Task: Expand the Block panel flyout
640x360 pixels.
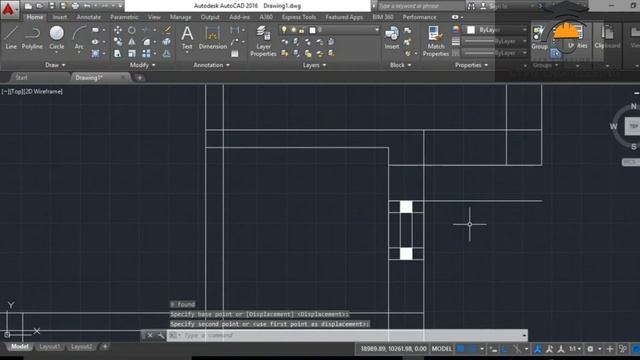Action: coord(400,65)
